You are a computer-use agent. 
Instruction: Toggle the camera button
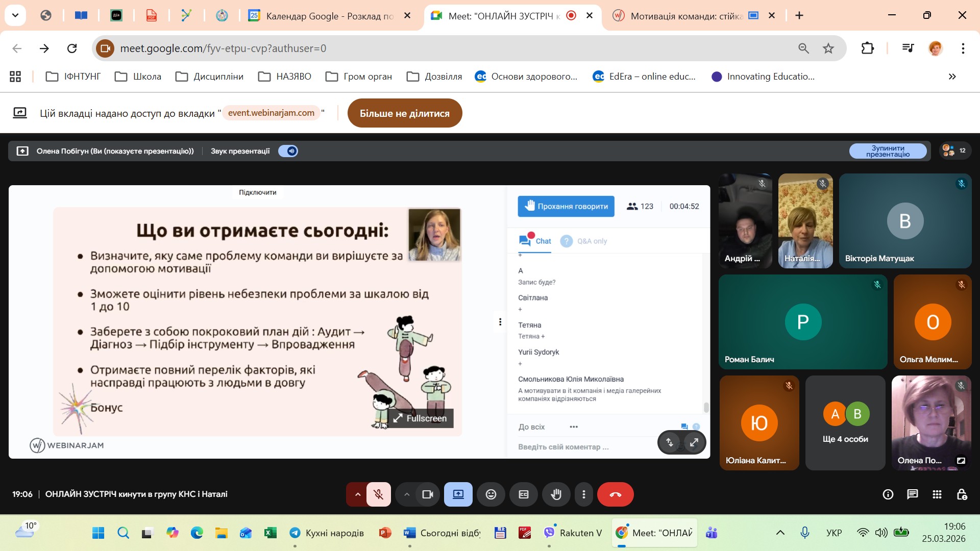pyautogui.click(x=427, y=494)
